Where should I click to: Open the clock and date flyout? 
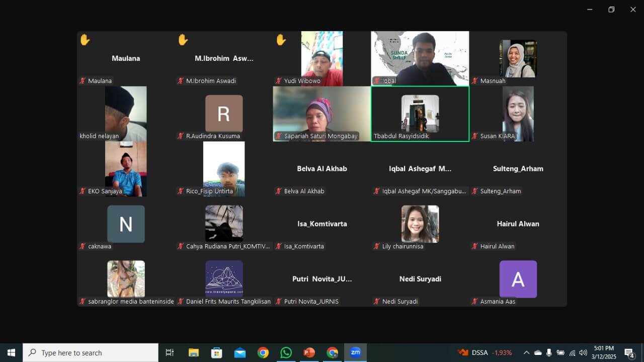coord(603,352)
